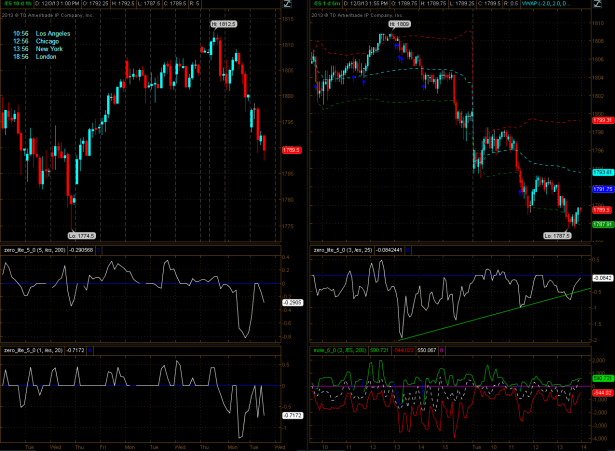Click the small square beside lower-left zero_lite study label
This screenshot has width=615, height=451.
pyautogui.click(x=88, y=350)
